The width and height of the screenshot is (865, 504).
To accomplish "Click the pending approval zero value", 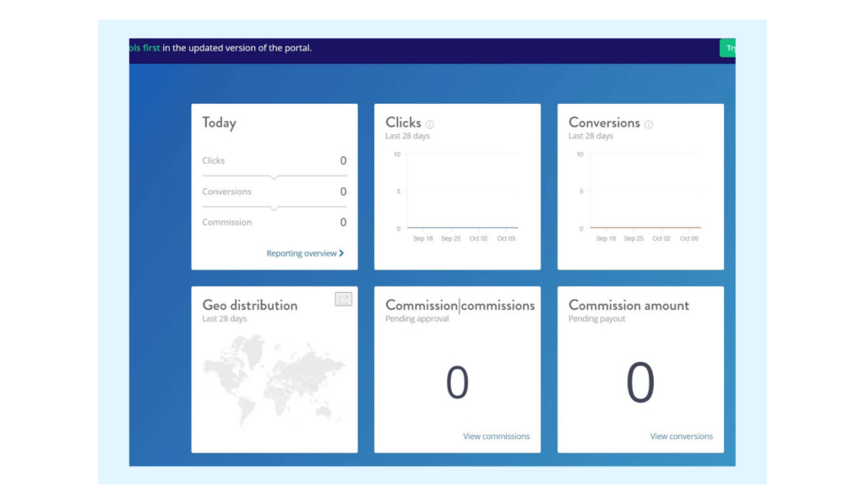I will click(x=457, y=382).
